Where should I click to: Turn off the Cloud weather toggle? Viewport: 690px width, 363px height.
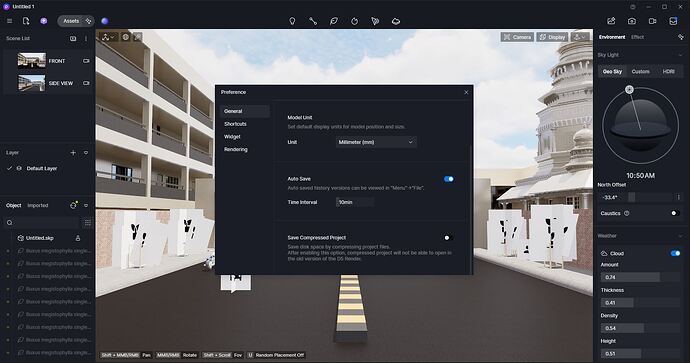tap(675, 253)
